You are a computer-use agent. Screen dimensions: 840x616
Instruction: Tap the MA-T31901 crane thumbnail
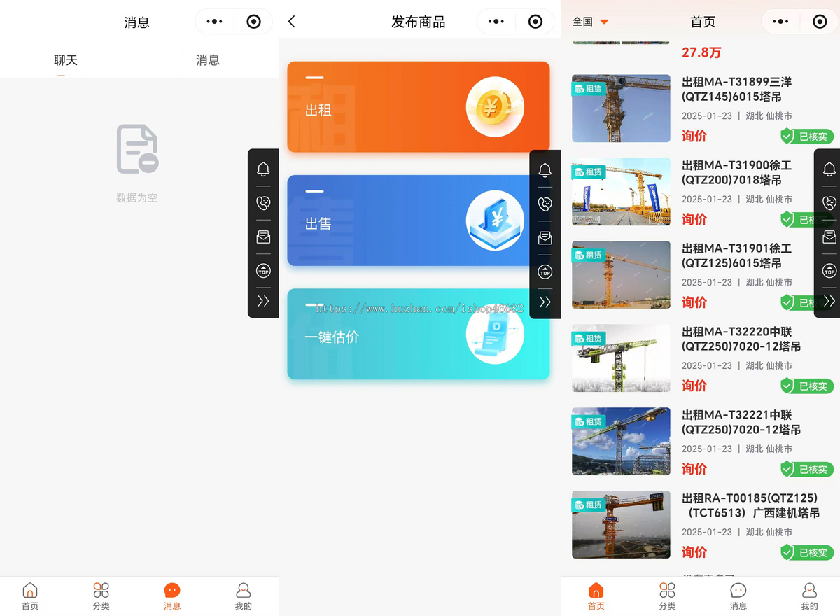click(621, 275)
